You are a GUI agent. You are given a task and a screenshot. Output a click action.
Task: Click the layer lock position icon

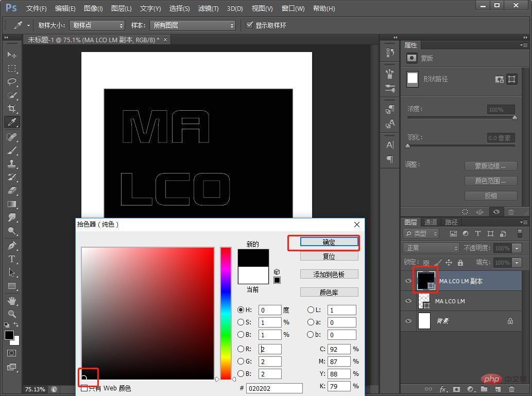click(x=449, y=262)
